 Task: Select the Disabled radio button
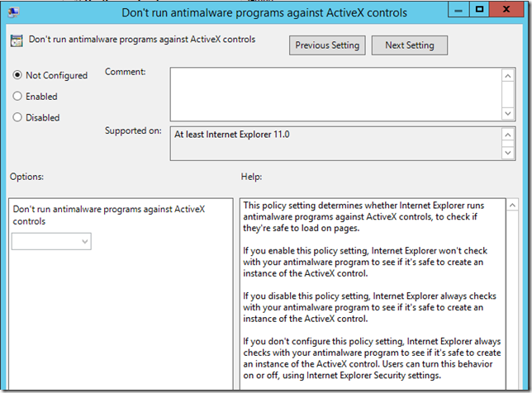[x=17, y=117]
